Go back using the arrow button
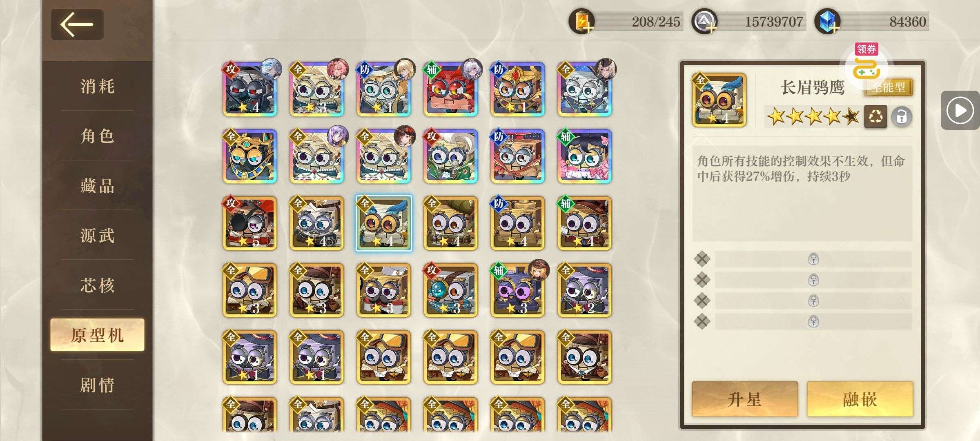 (x=77, y=24)
